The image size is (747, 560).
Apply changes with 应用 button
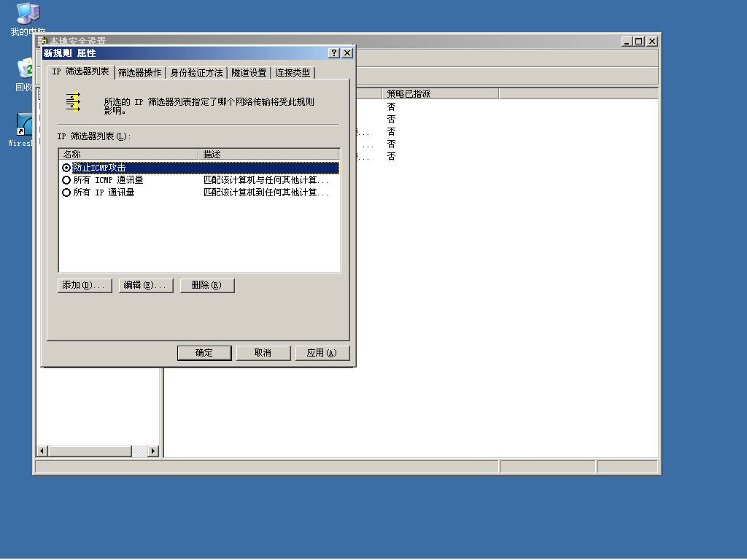(322, 353)
